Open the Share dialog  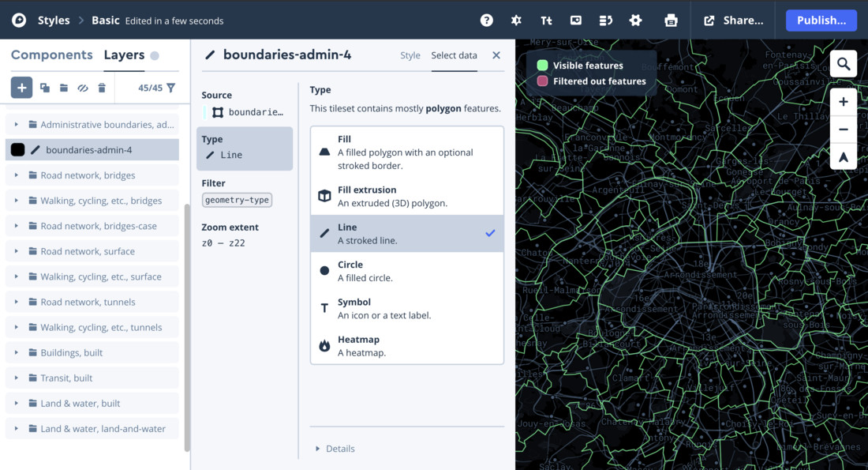click(x=733, y=20)
